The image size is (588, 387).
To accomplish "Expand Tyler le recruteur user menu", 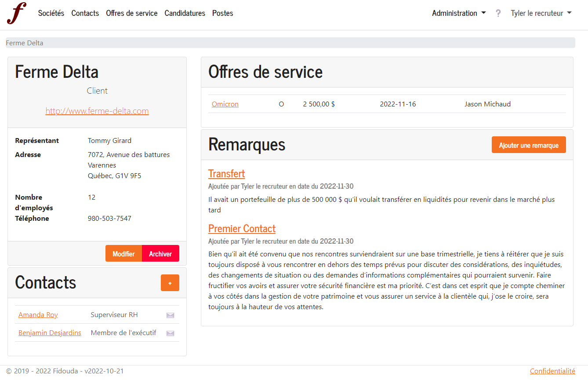I will coord(541,13).
